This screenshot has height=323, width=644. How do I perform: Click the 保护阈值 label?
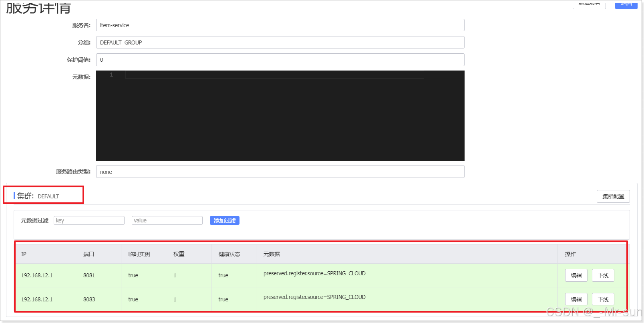(78, 60)
